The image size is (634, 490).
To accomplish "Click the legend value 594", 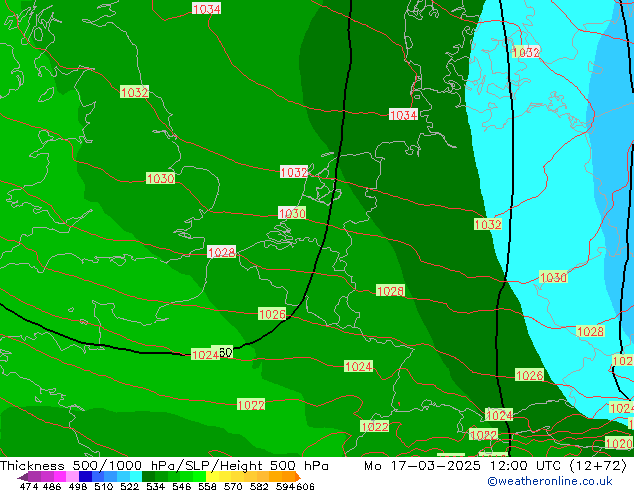I will [285, 486].
